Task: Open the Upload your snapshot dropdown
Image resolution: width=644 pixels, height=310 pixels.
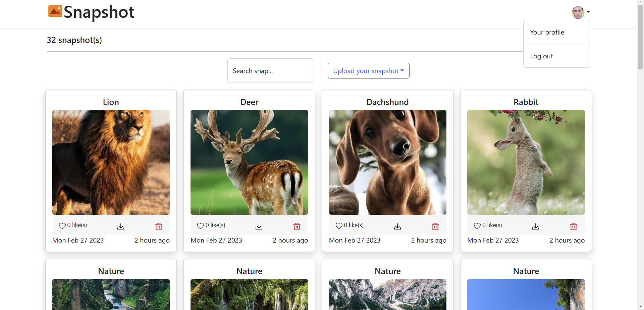Action: tap(368, 70)
